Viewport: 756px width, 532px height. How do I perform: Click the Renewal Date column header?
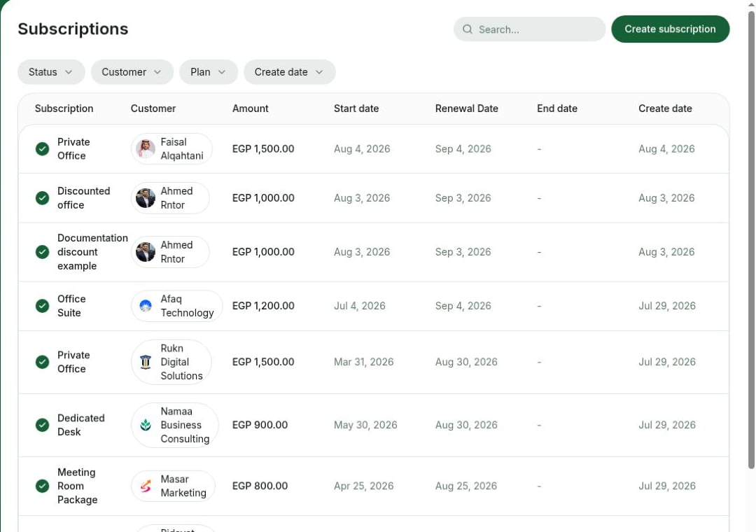click(467, 108)
